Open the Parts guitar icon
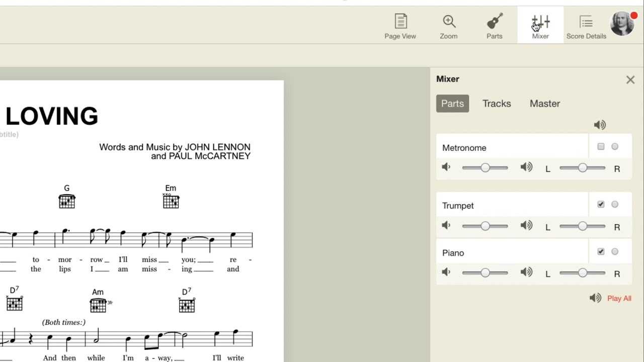Viewport: 644px width, 362px height. (495, 26)
